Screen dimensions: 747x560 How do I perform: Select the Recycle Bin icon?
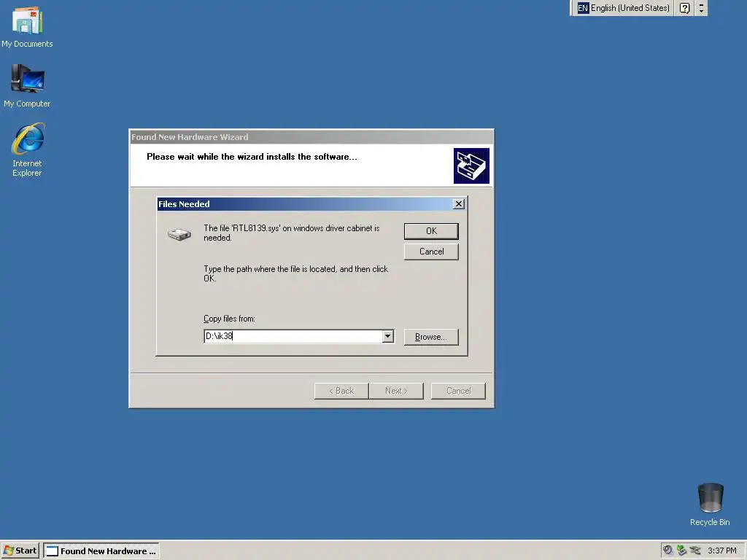pos(710,505)
